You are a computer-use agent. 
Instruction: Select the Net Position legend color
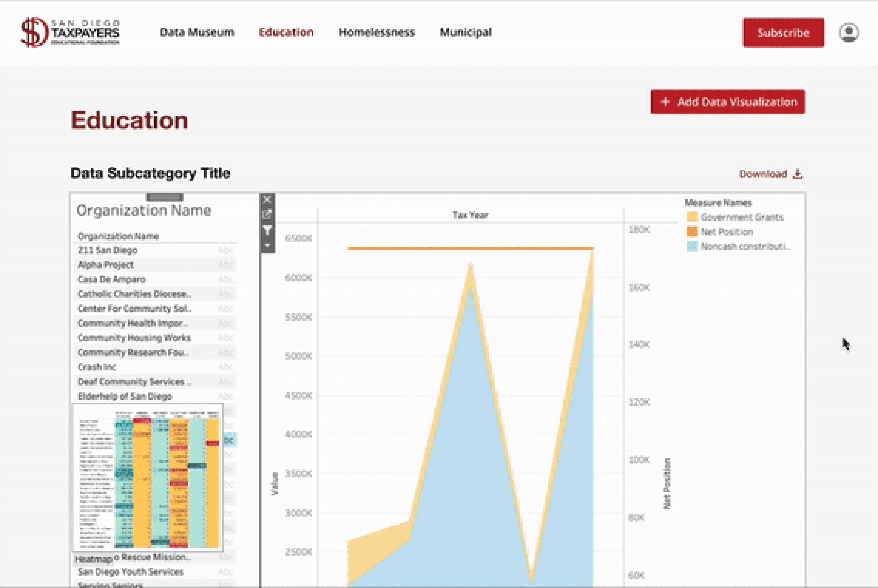pos(692,232)
